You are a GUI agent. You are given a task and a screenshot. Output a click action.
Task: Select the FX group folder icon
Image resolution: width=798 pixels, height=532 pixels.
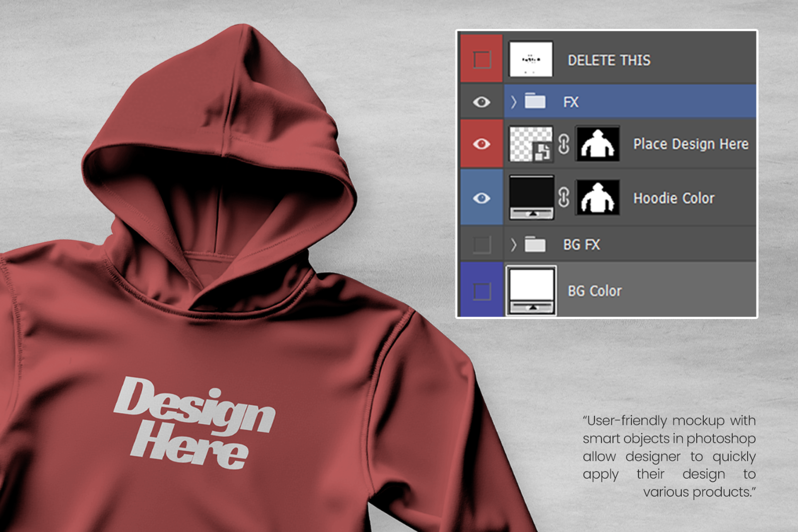(535, 101)
